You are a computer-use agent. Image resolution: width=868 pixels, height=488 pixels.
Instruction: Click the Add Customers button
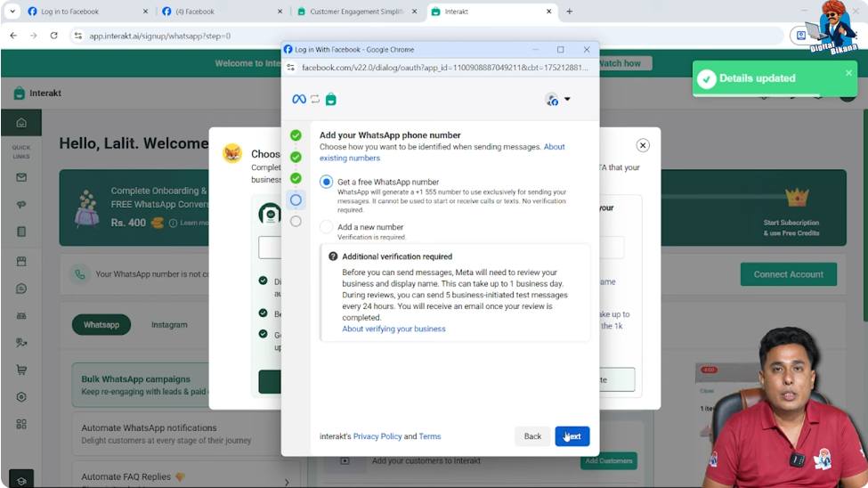[x=608, y=461]
